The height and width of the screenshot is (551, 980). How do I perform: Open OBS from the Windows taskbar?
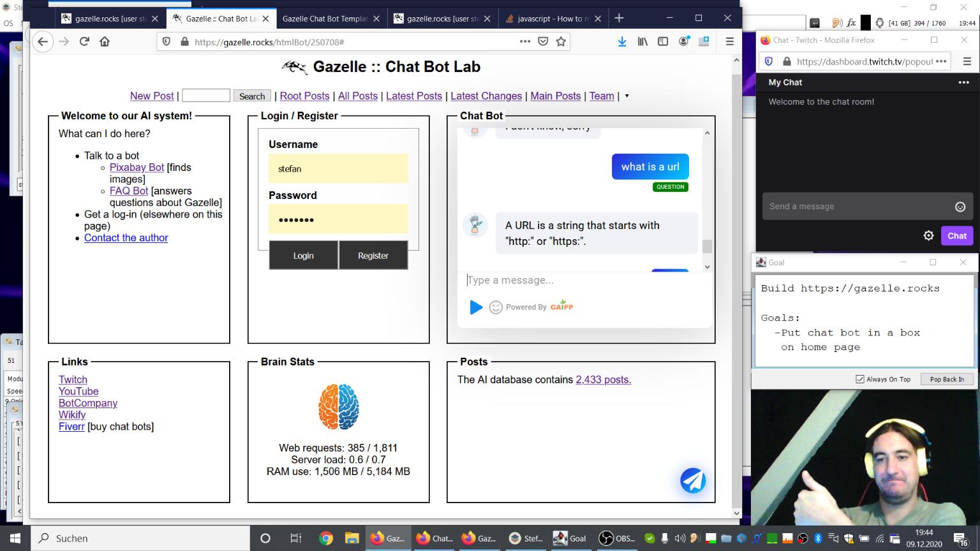tap(617, 538)
